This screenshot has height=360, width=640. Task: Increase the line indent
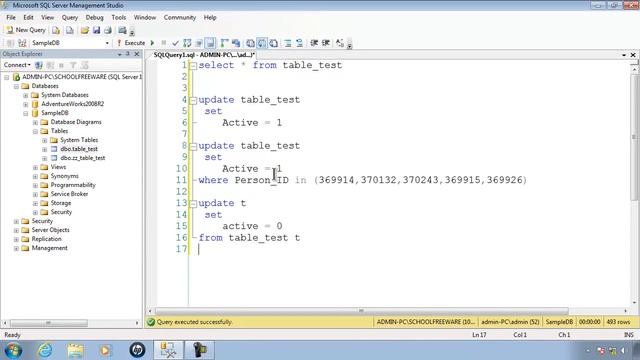[x=326, y=43]
